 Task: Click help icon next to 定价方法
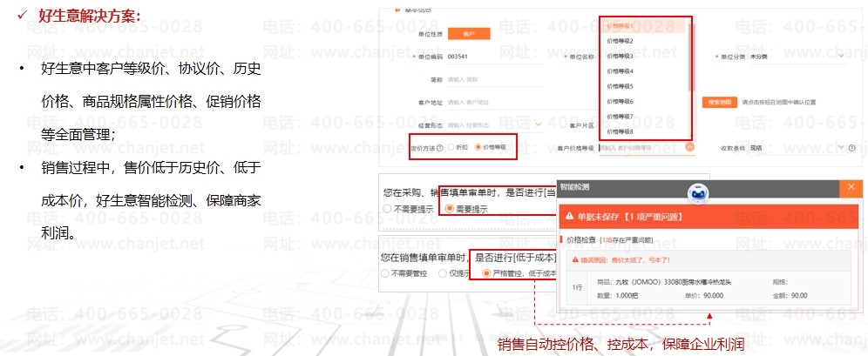coord(439,148)
